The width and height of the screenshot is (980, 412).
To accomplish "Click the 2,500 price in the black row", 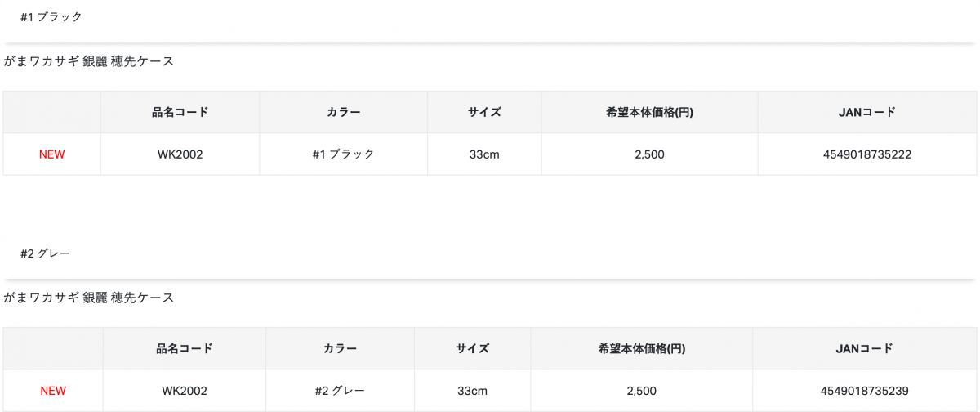I will coord(649,154).
